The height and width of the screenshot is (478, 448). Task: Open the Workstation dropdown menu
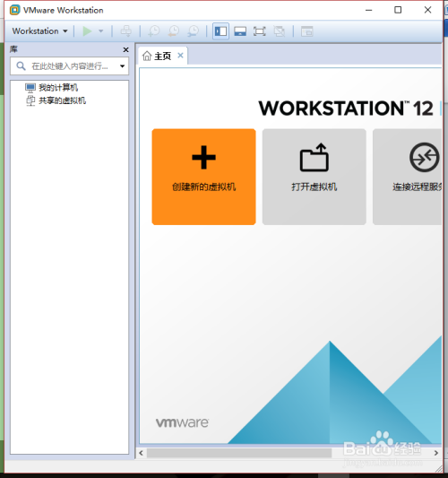(x=39, y=31)
